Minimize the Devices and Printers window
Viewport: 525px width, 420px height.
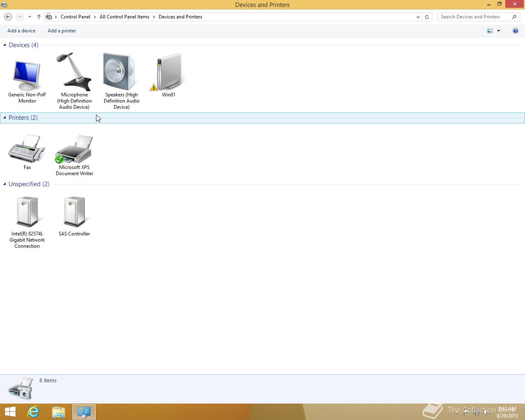[x=489, y=5]
